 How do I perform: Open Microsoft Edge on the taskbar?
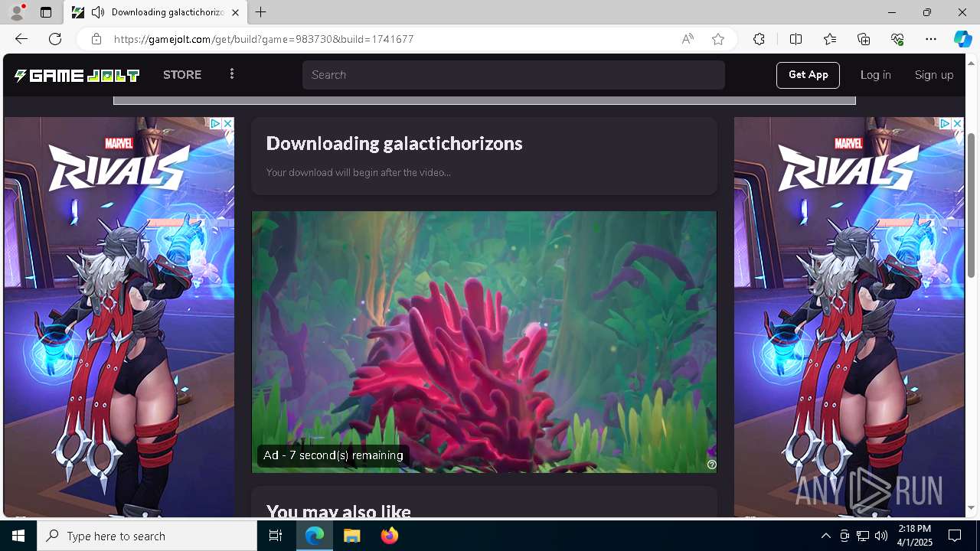coord(315,536)
